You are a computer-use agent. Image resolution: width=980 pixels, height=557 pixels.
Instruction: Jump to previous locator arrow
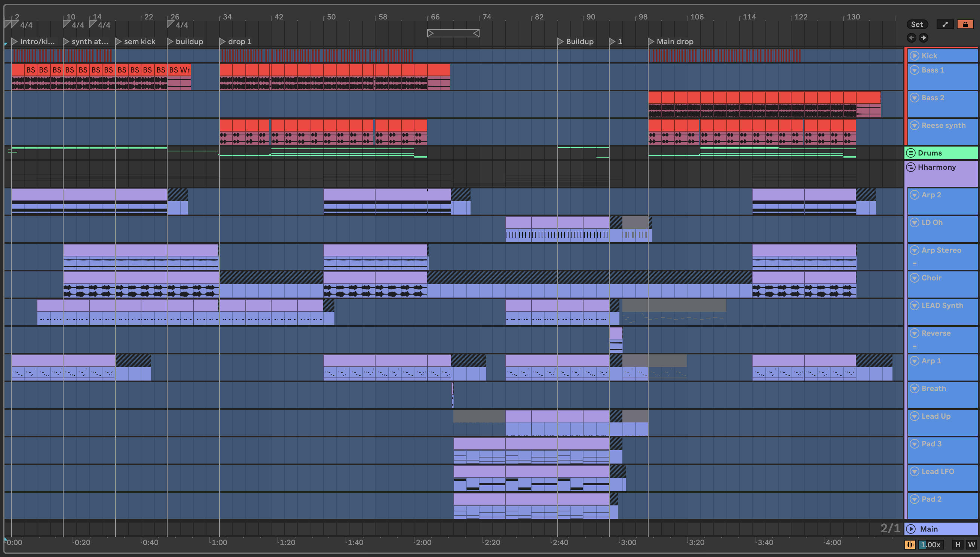click(x=912, y=37)
